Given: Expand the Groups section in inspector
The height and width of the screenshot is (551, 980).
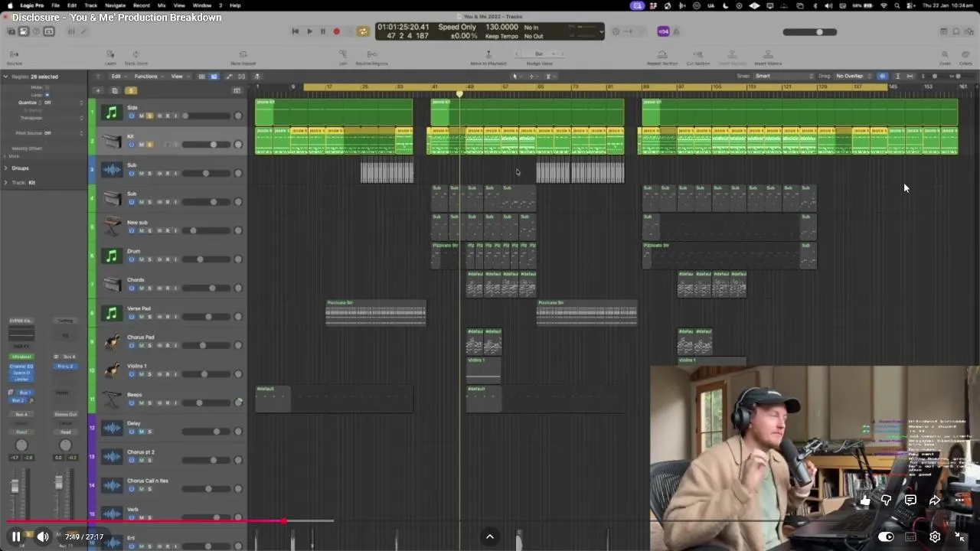Looking at the screenshot, I should (6, 168).
